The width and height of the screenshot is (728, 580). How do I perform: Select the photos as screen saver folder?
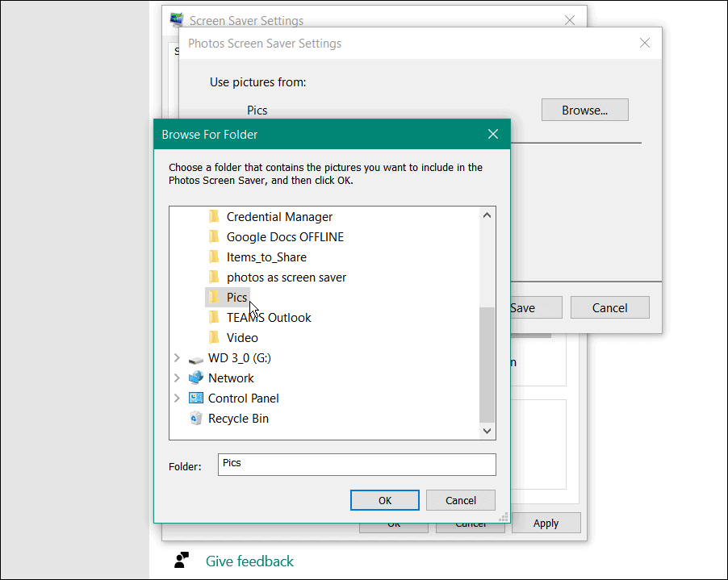286,277
